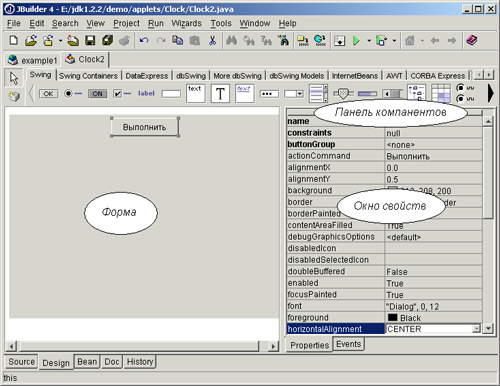Click the Rebuild Project toolbar icon

pyautogui.click(x=320, y=41)
